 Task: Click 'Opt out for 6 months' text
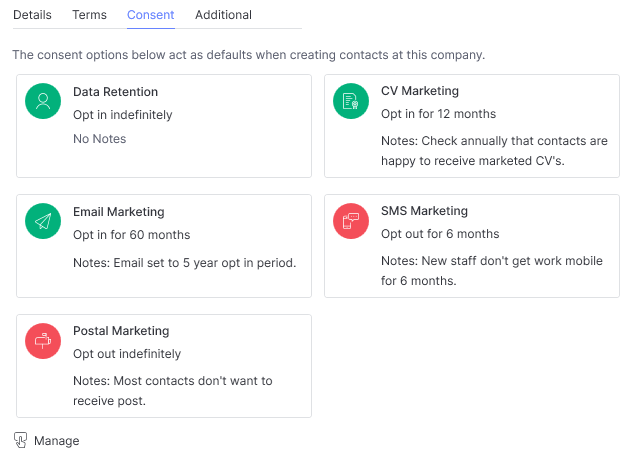[x=440, y=234]
